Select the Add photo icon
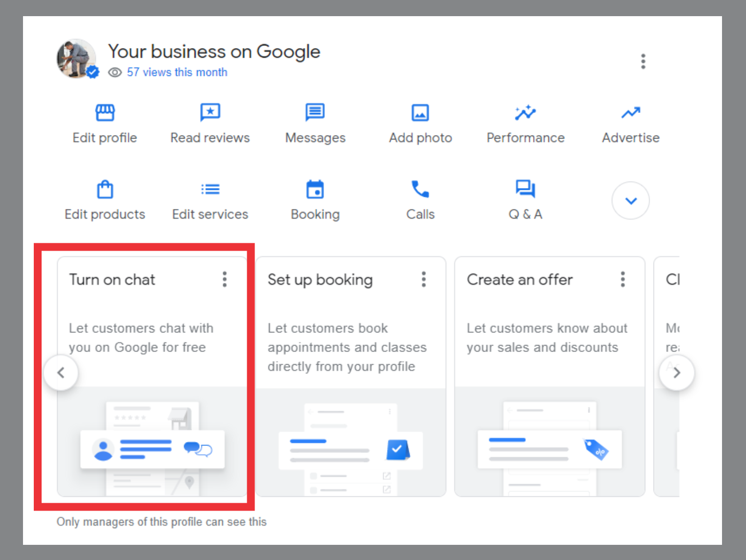 point(420,113)
